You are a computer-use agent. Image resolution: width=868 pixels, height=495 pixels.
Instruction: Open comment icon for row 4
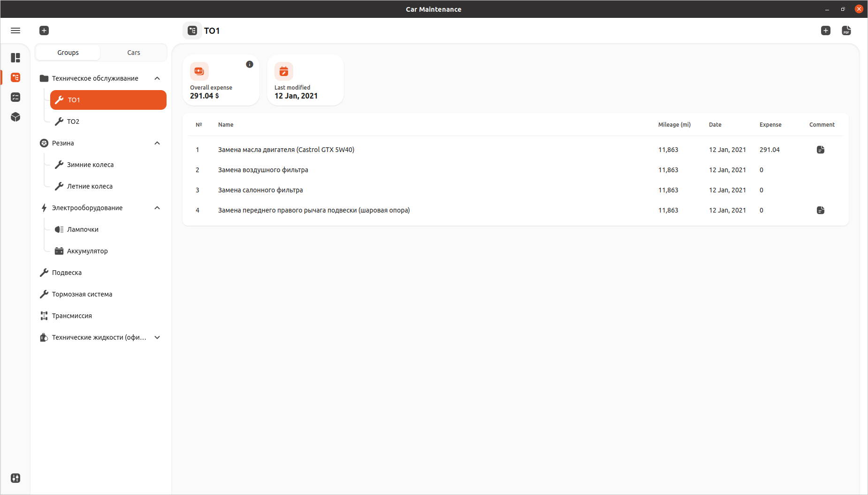[821, 210]
